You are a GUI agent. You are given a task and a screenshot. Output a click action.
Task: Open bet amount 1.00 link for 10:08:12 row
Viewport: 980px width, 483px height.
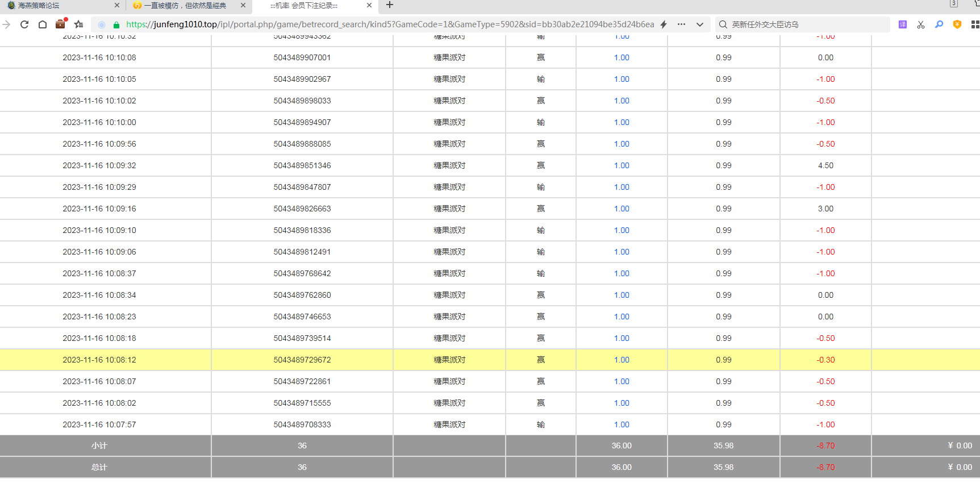[x=622, y=360]
